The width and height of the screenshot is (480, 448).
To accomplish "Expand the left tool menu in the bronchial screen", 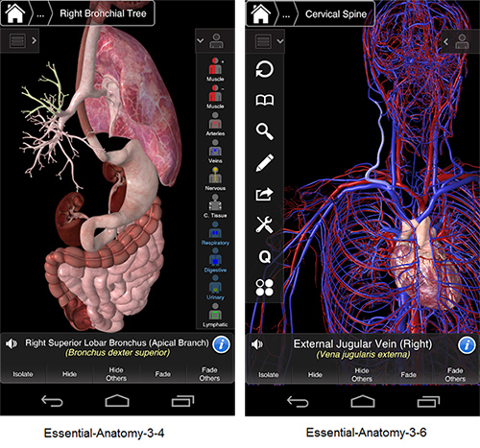I will [19, 40].
